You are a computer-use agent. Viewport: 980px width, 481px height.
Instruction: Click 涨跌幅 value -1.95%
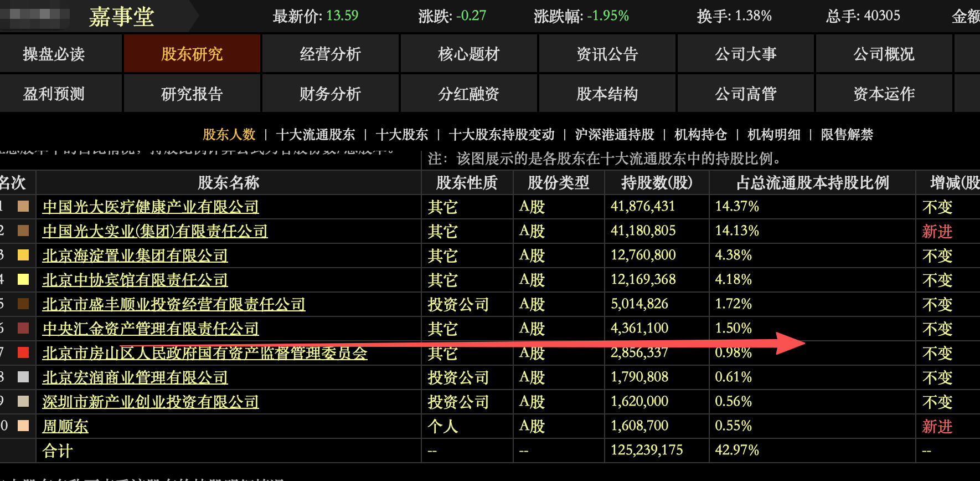pyautogui.click(x=608, y=16)
